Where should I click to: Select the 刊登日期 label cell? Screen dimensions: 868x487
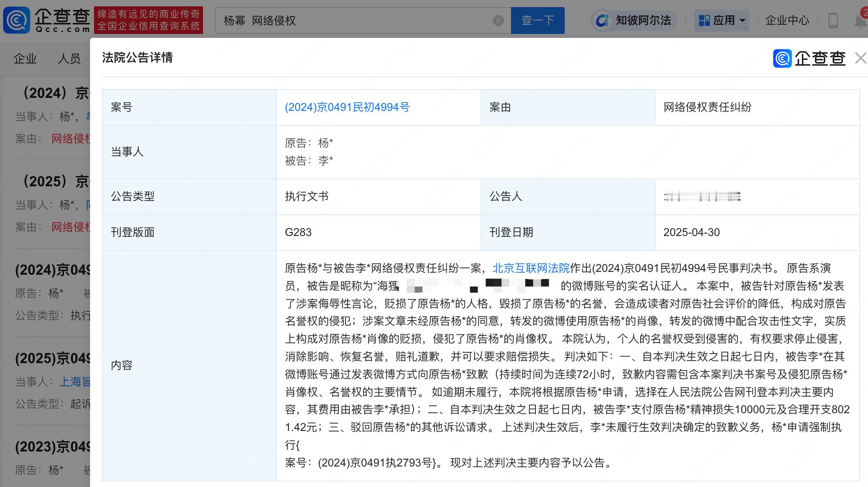[568, 232]
